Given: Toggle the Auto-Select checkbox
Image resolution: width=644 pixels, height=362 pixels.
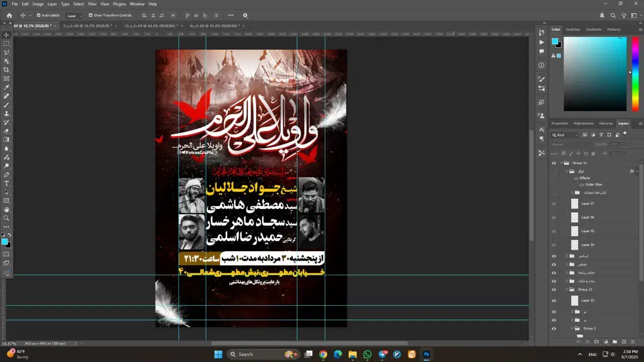Looking at the screenshot, I should pos(39,15).
